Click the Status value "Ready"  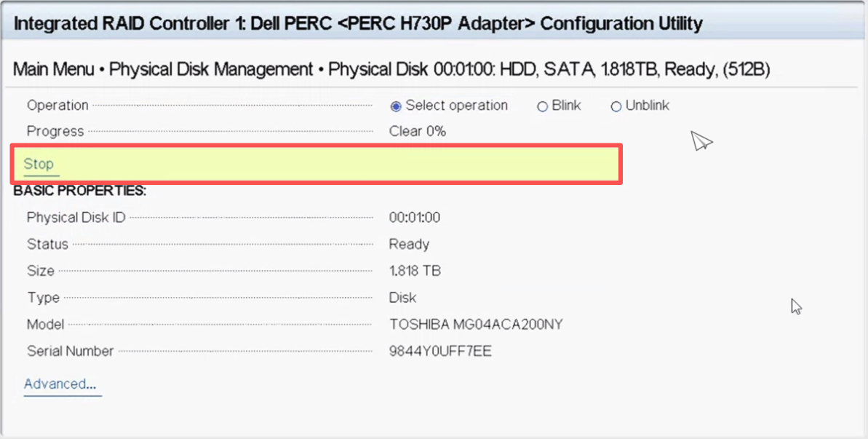[x=409, y=244]
